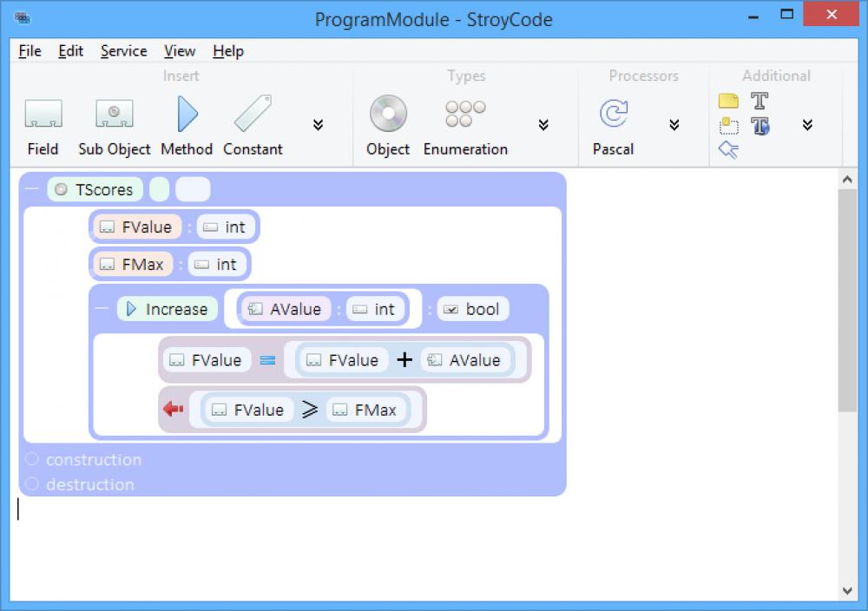Insert an Enumeration type
868x611 pixels.
pyautogui.click(x=464, y=122)
